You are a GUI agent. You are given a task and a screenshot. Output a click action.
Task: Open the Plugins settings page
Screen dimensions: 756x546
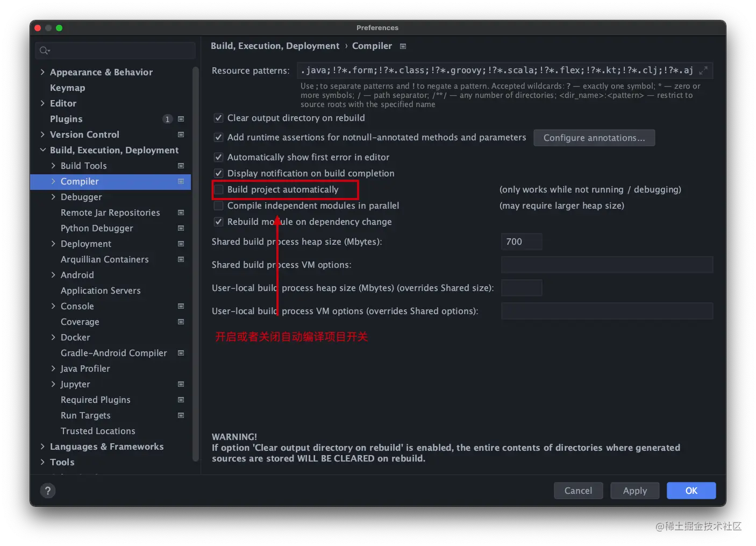click(x=66, y=119)
